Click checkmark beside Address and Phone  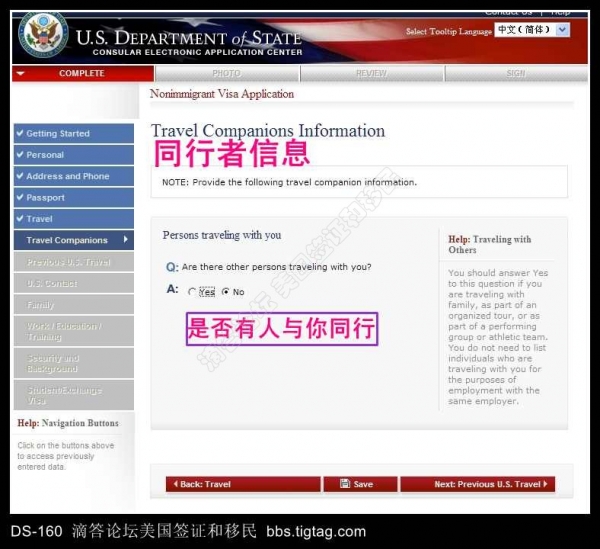[x=20, y=176]
